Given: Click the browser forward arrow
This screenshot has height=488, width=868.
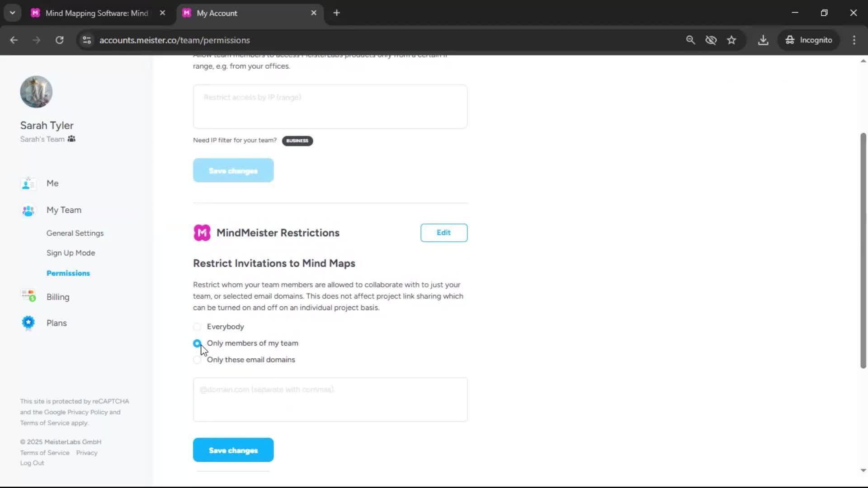Looking at the screenshot, I should (x=36, y=40).
